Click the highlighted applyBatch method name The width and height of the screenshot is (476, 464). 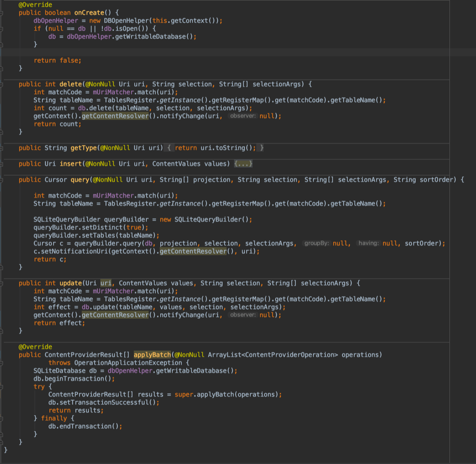[152, 355]
